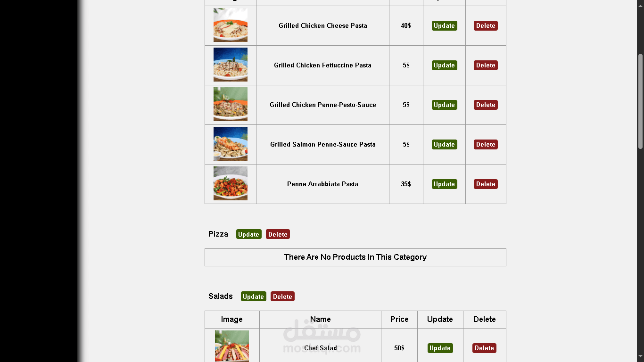644x362 pixels.
Task: Update Grilled Salmon Penne-Sauce Pasta
Action: 444,145
